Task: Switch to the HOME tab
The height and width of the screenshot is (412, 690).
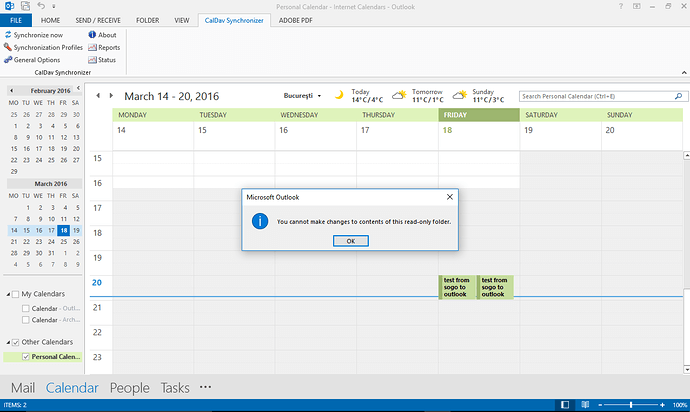Action: click(50, 20)
